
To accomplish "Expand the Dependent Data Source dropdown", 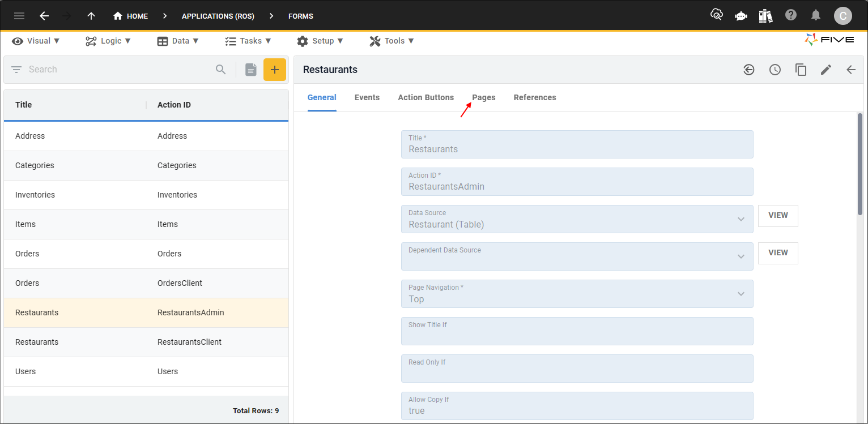I will [741, 256].
